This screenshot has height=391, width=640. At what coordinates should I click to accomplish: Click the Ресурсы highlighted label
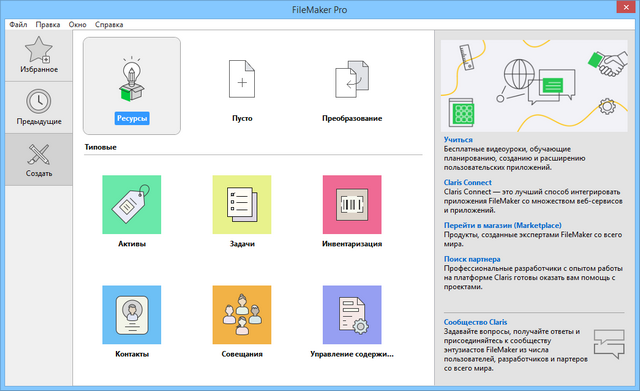coord(132,118)
